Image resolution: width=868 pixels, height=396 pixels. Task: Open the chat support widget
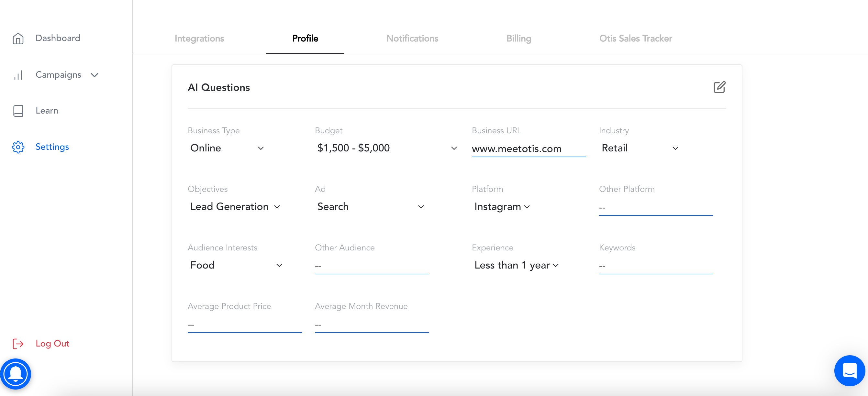point(850,370)
